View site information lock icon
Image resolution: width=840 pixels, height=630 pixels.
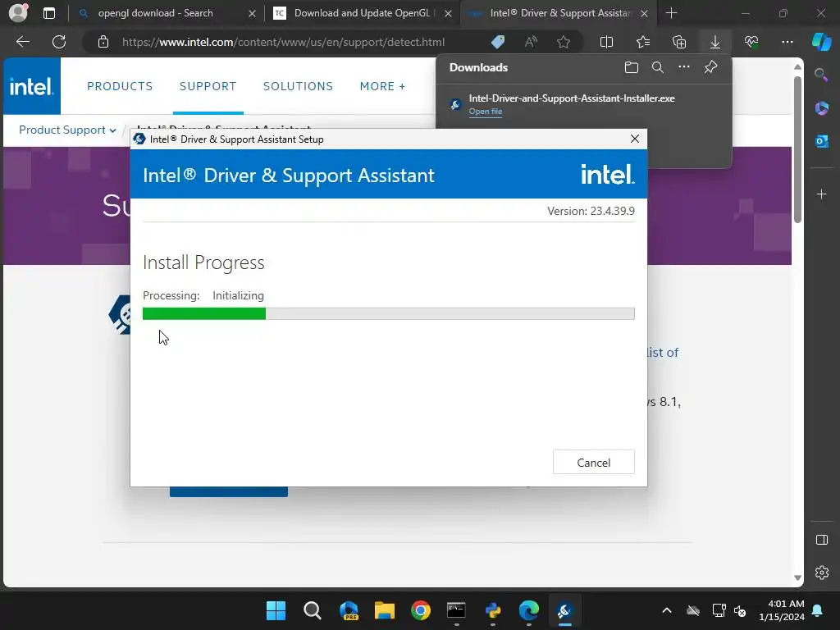tap(103, 42)
